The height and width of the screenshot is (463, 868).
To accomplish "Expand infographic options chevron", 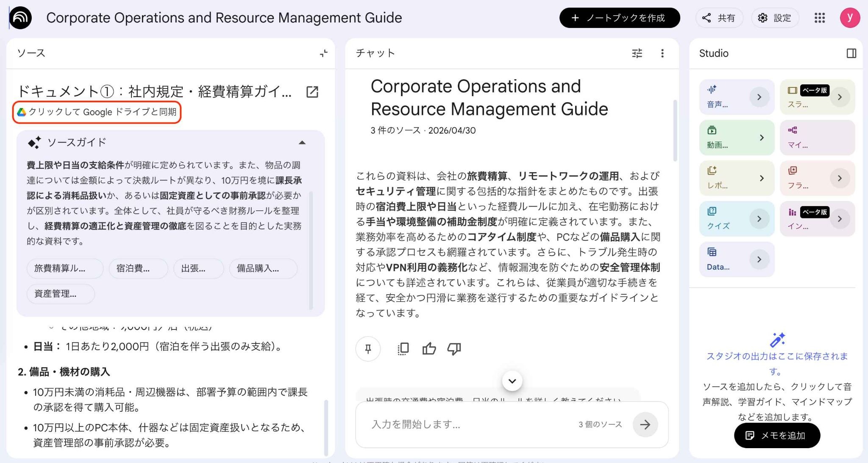I will pyautogui.click(x=840, y=219).
